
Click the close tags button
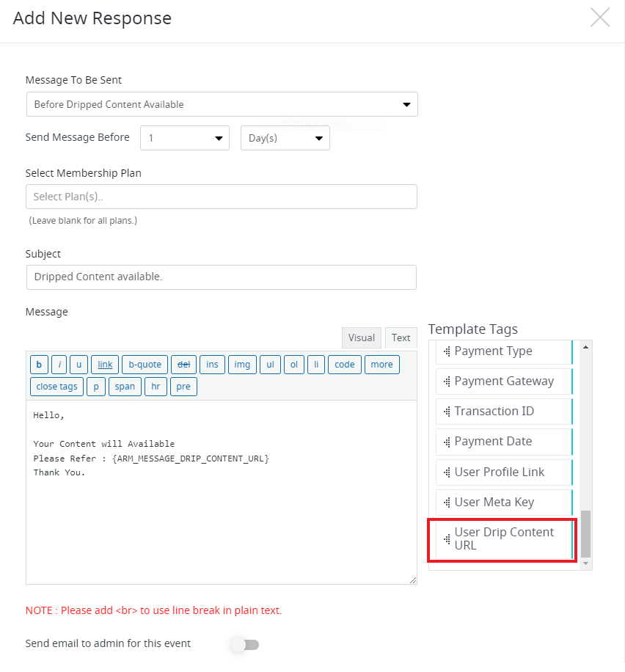point(56,387)
